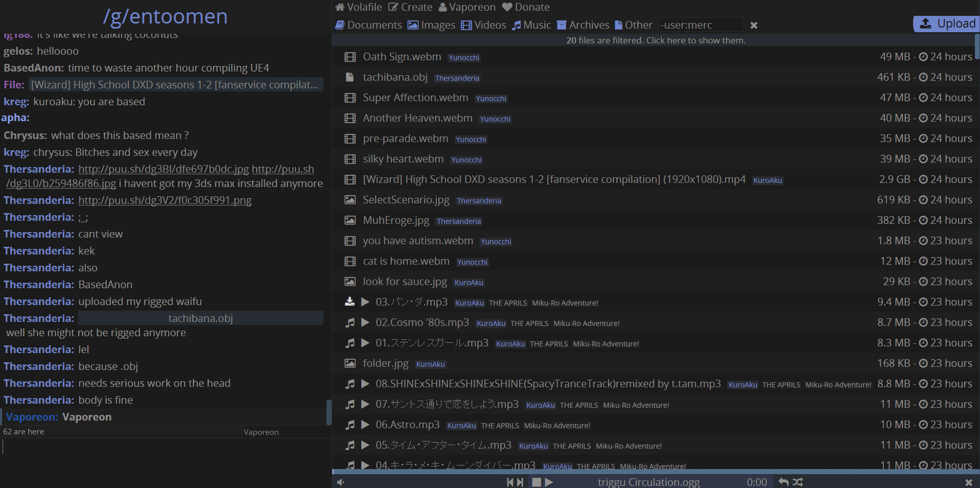
Task: Open the dfe697b0dc.jpg puu.sh link in chat
Action: [164, 169]
